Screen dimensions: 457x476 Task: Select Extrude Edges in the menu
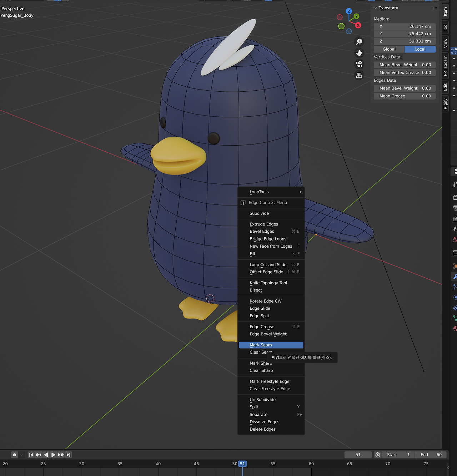click(x=271, y=224)
